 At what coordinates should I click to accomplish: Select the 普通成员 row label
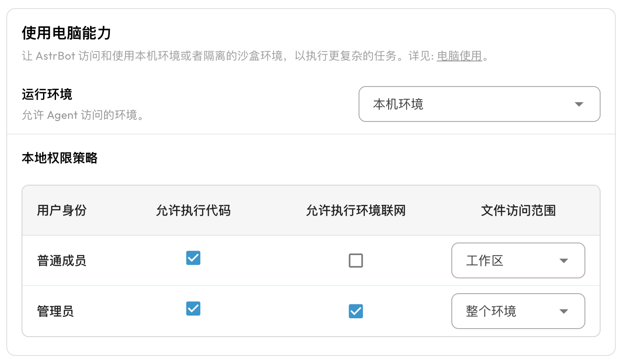tap(62, 260)
